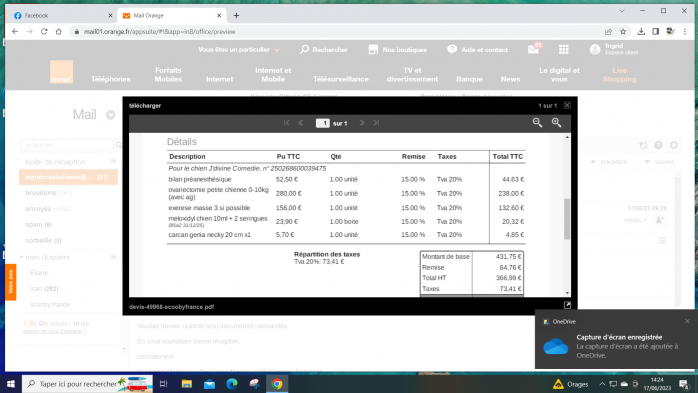Click the Chrome address bar

338,32
